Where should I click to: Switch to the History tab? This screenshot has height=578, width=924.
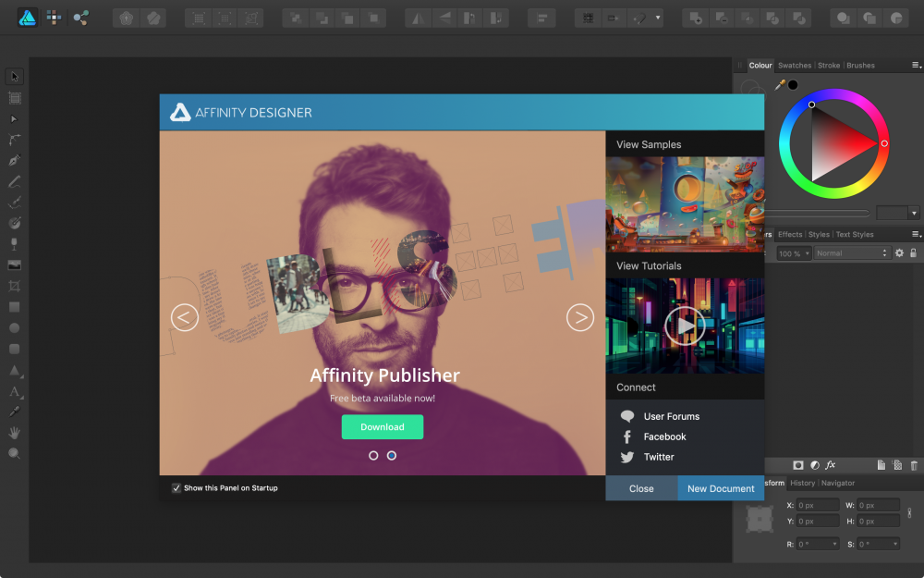(x=803, y=482)
